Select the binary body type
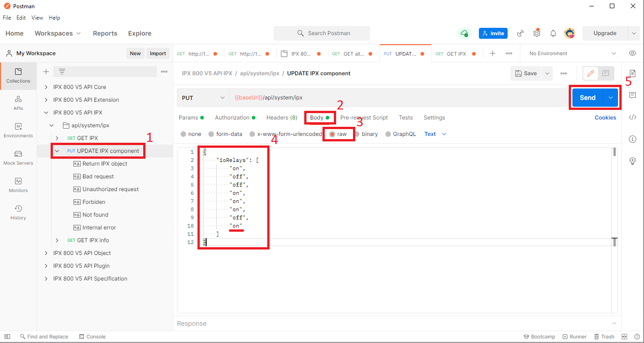644x343 pixels. click(x=357, y=134)
